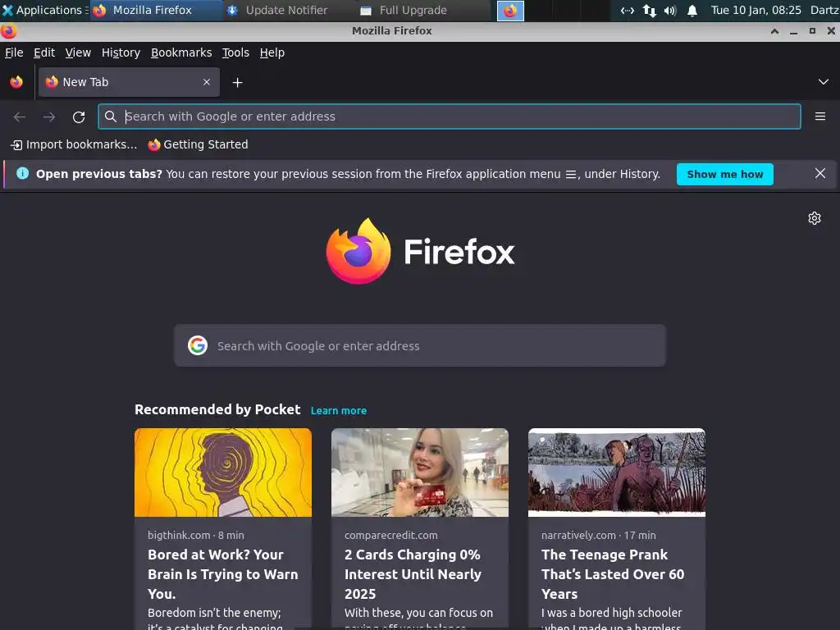Go back using the back arrow

coord(20,116)
